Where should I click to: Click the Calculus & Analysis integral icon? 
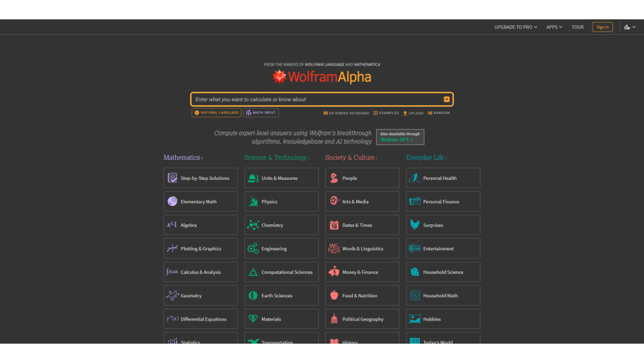[x=172, y=271]
